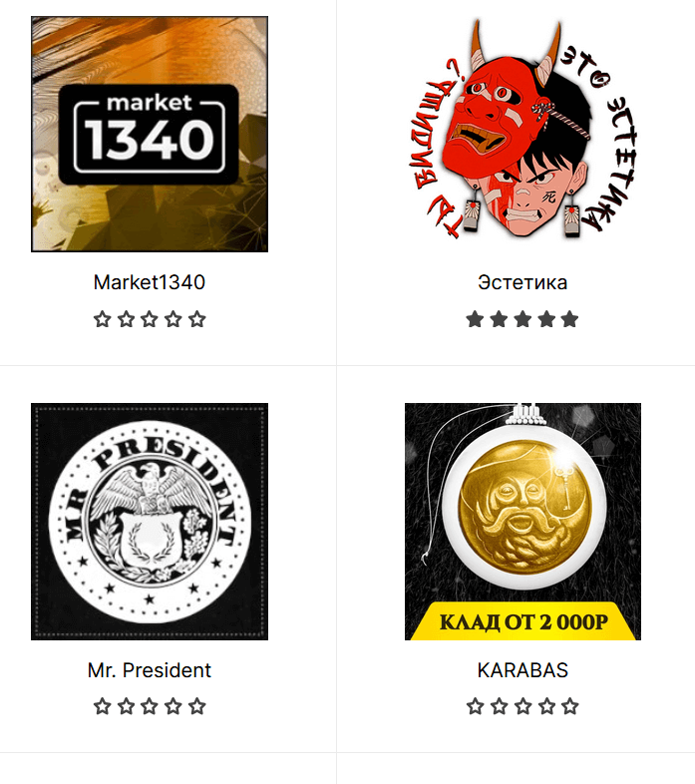Click the Mr. President shop name link
Screen dimensions: 695x784
(150, 670)
